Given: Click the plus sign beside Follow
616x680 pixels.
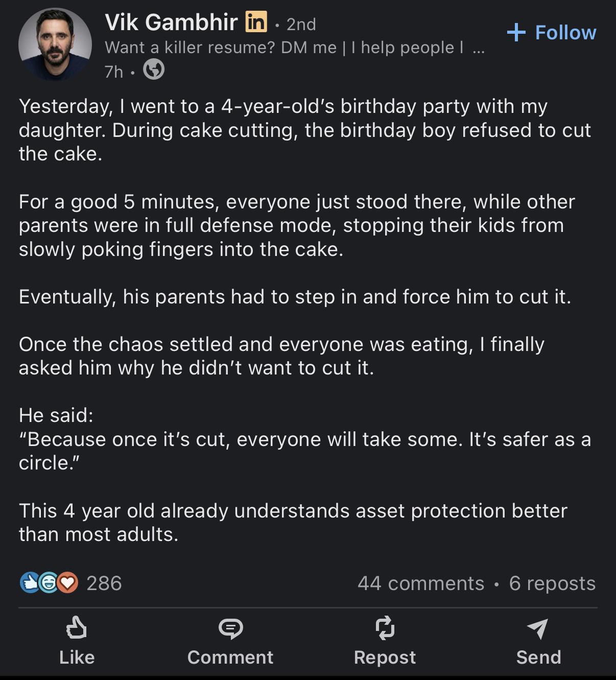Looking at the screenshot, I should coord(516,33).
